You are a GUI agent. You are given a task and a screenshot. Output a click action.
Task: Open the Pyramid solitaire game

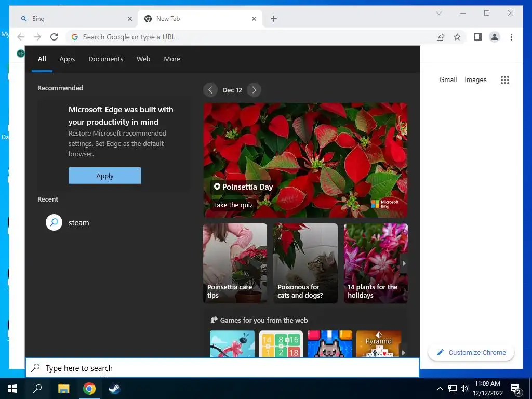click(x=379, y=344)
